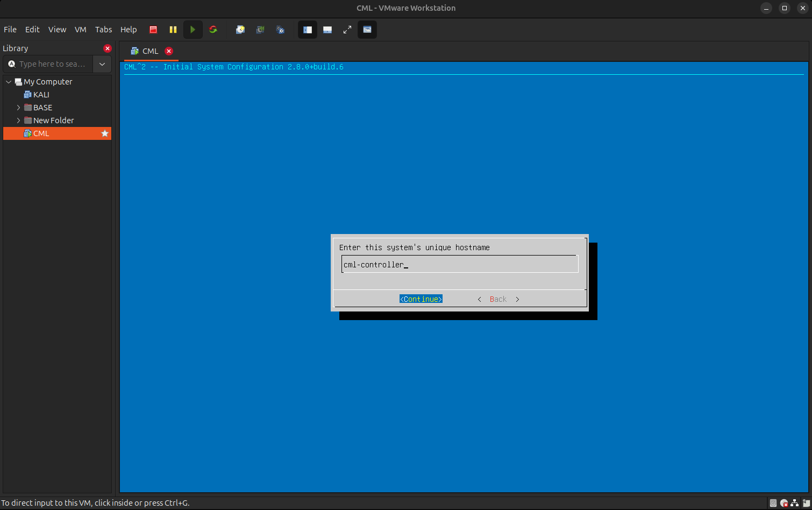Click the network adapter status icon
Image resolution: width=812 pixels, height=510 pixels.
[x=795, y=504]
